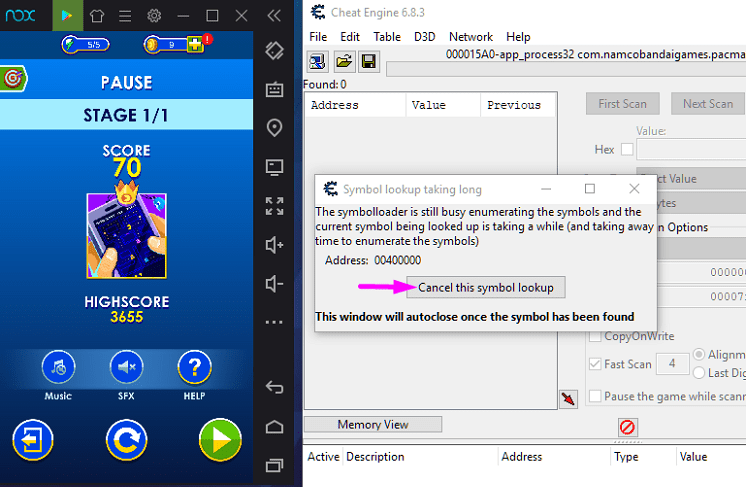Screen dimensions: 746x487
Task: Click the Value column header in results list
Action: tap(443, 105)
